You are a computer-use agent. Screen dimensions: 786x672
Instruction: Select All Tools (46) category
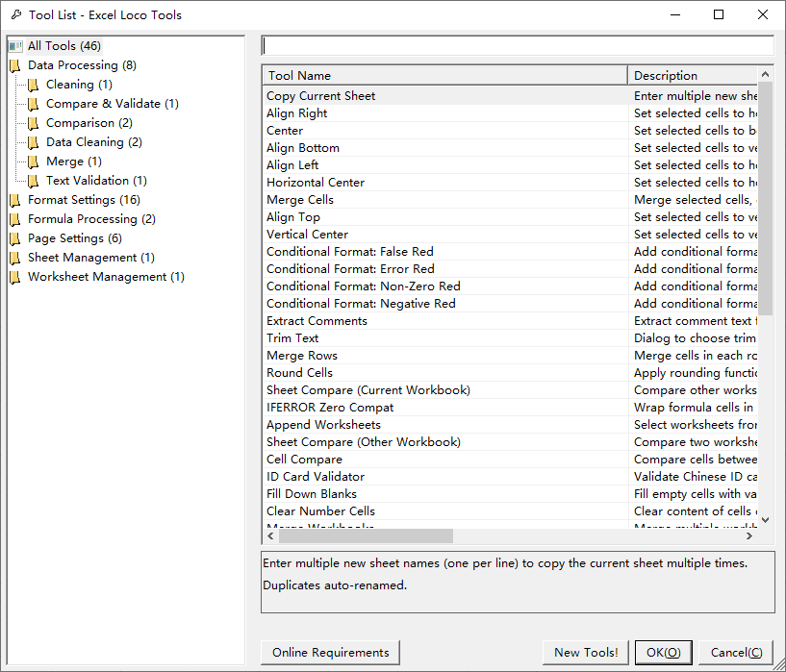tap(64, 46)
